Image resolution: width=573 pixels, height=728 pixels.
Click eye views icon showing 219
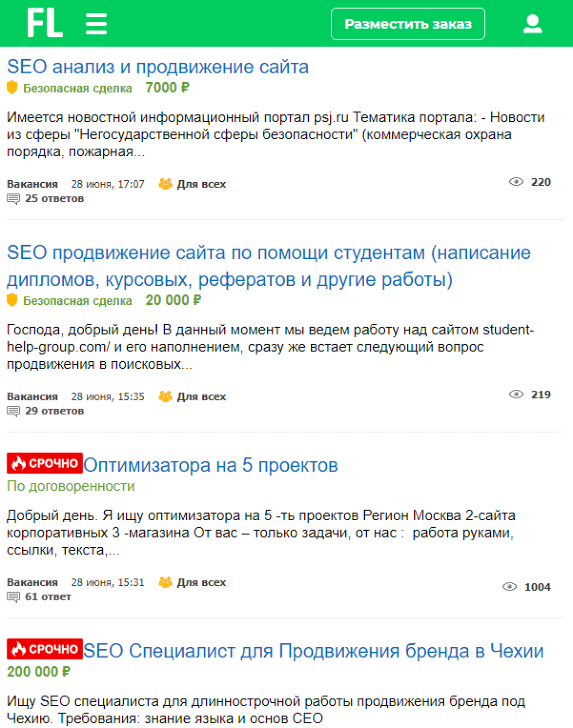click(x=516, y=395)
